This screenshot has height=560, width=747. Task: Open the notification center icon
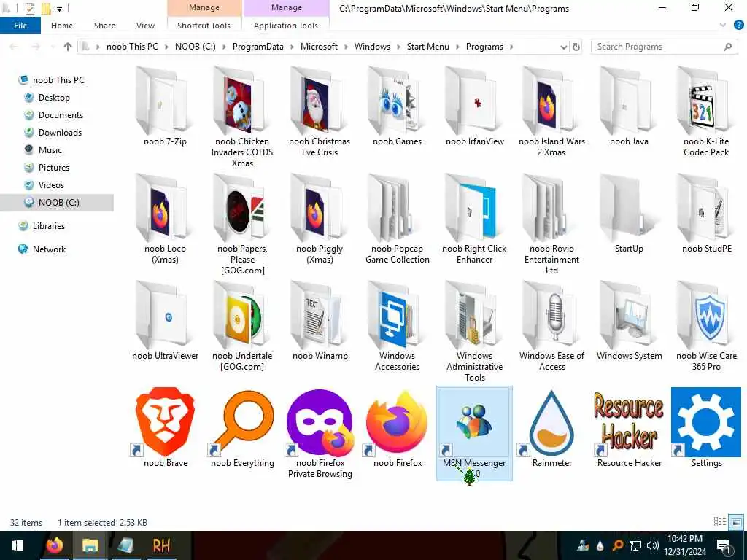coord(724,546)
